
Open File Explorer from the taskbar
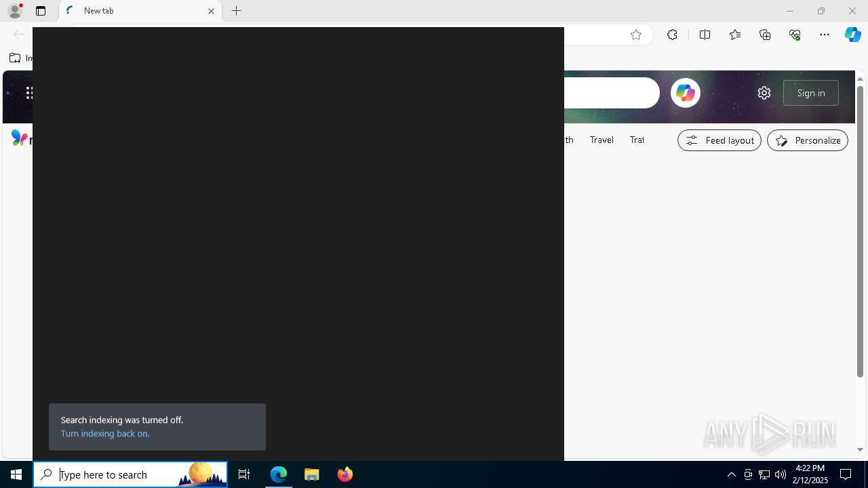[311, 474]
